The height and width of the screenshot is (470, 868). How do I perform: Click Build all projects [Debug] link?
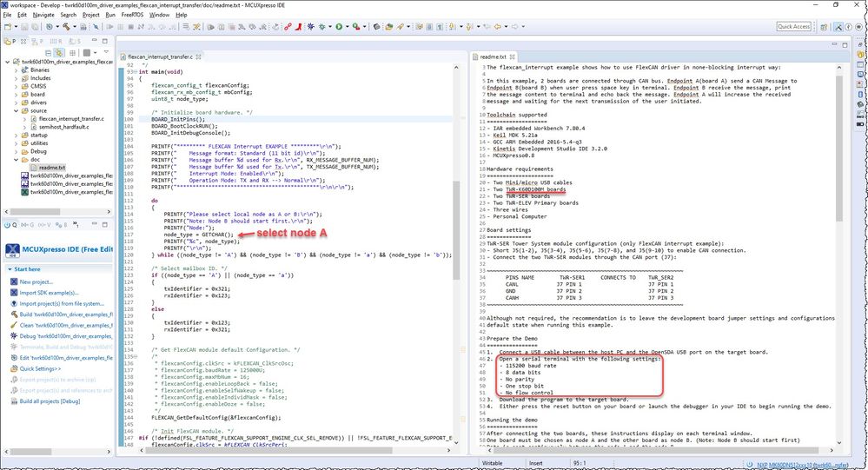coord(50,401)
